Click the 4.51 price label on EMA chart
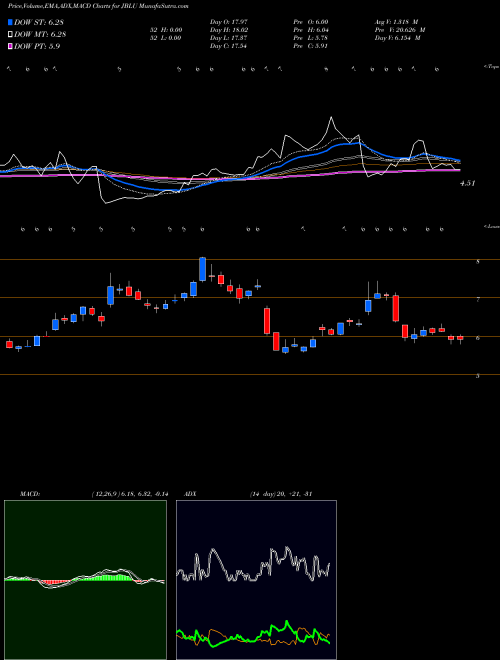Image resolution: width=500 pixels, height=660 pixels. point(468,183)
